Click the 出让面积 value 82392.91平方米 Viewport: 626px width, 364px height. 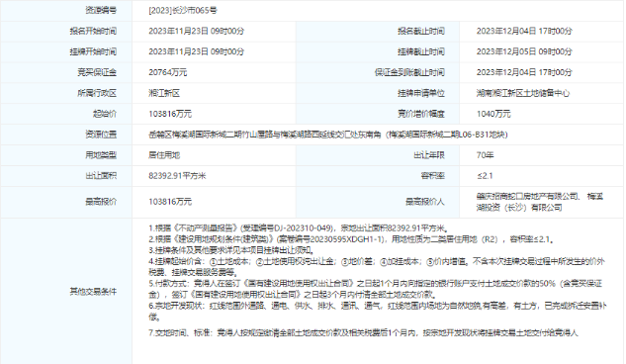click(x=177, y=176)
